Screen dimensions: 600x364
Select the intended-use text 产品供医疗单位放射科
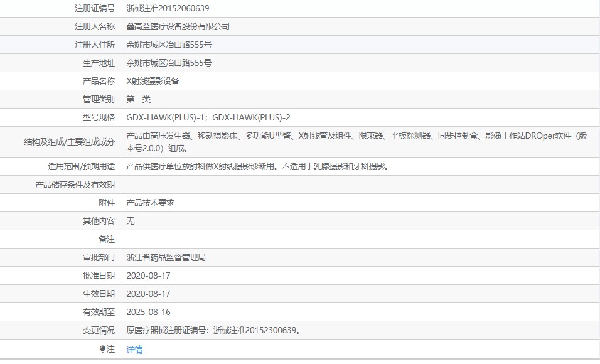pos(258,166)
